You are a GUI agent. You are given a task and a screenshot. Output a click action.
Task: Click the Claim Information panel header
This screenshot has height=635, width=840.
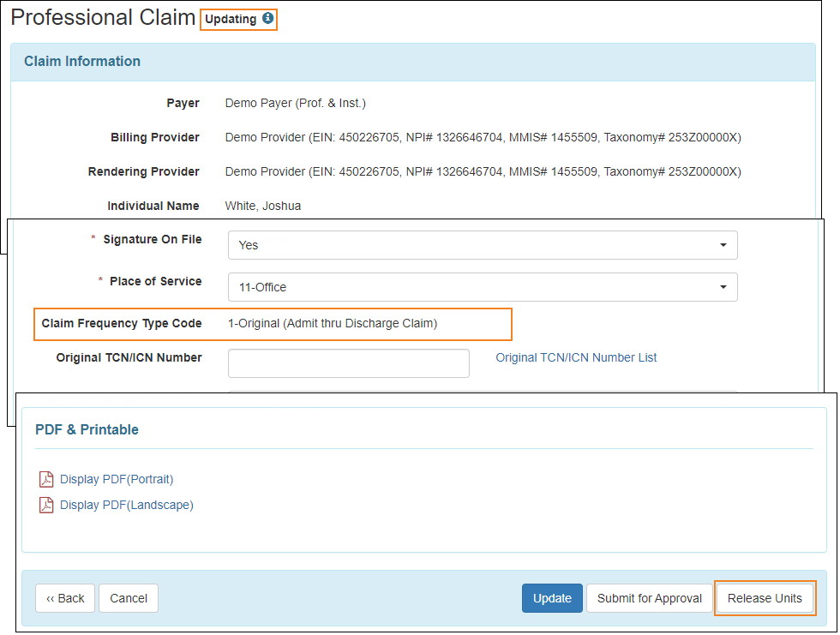point(82,62)
